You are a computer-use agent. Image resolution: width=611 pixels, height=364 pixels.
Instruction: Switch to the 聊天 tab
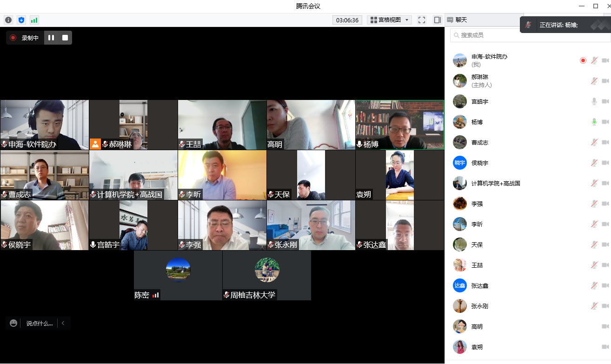457,20
